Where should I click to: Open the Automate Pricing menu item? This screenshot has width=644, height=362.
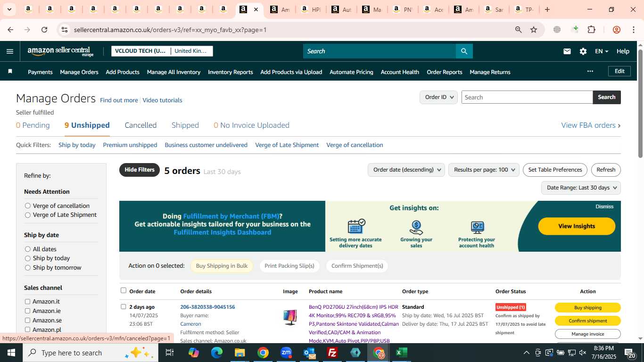point(351,72)
